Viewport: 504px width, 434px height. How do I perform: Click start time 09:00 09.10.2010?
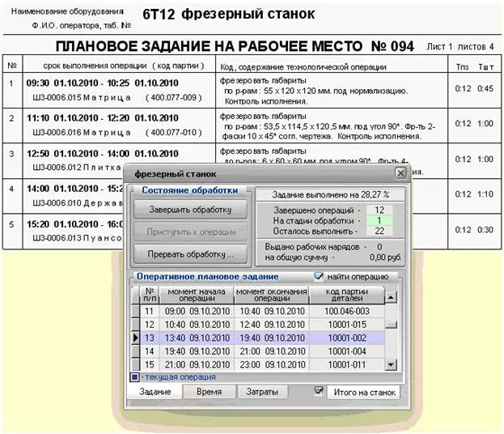tap(197, 311)
